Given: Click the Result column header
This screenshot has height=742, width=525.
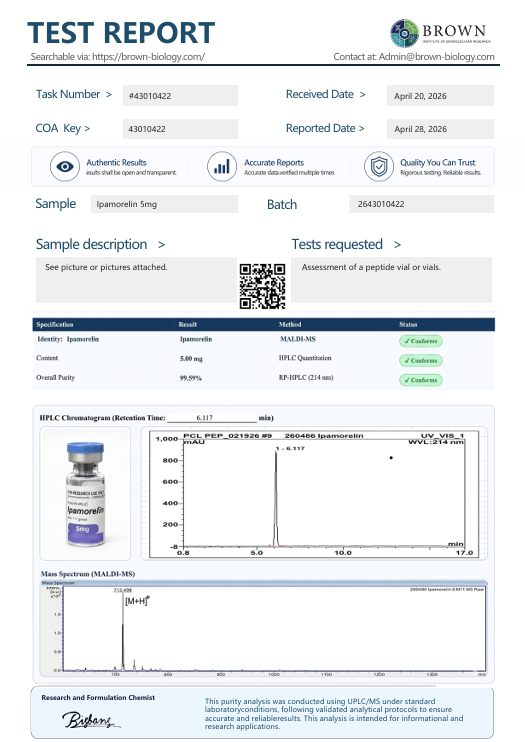Looking at the screenshot, I should tap(187, 325).
